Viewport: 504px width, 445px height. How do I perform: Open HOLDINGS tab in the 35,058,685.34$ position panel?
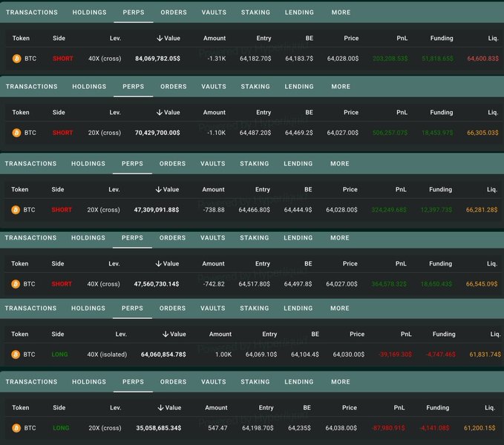89,382
